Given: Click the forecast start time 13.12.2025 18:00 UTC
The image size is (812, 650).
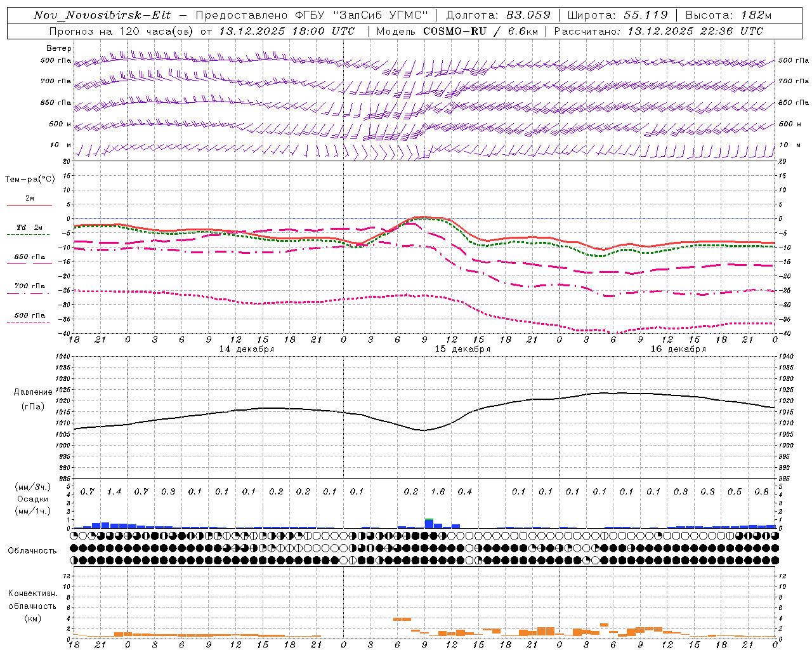Looking at the screenshot, I should point(287,31).
